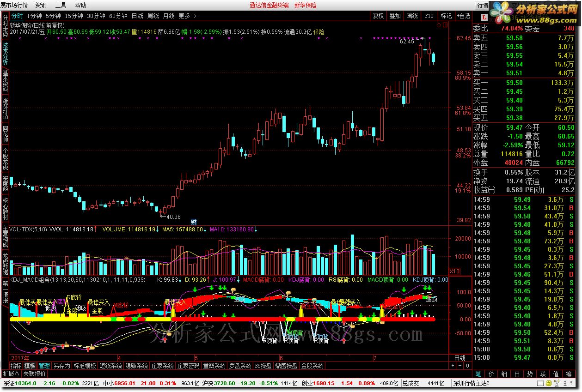582x392 pixels.
Task: Select 稳赚系统 template
Action: 136,366
